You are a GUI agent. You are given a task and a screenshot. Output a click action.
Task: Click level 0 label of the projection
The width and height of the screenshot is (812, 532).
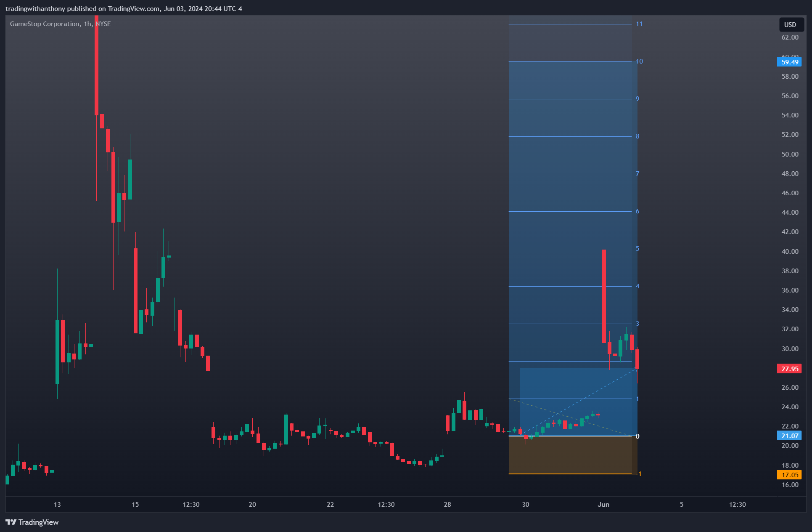coord(637,436)
